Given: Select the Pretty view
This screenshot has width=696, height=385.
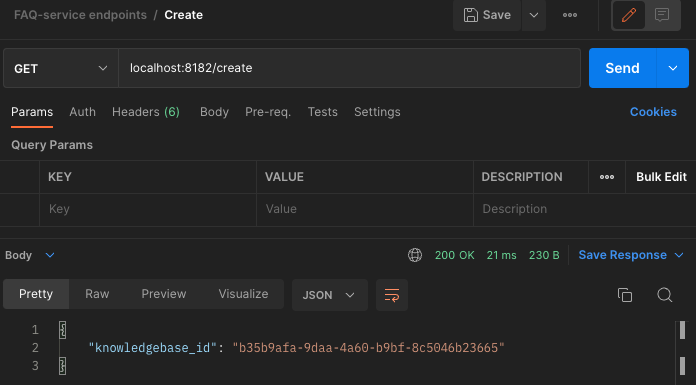Looking at the screenshot, I should click(x=36, y=294).
